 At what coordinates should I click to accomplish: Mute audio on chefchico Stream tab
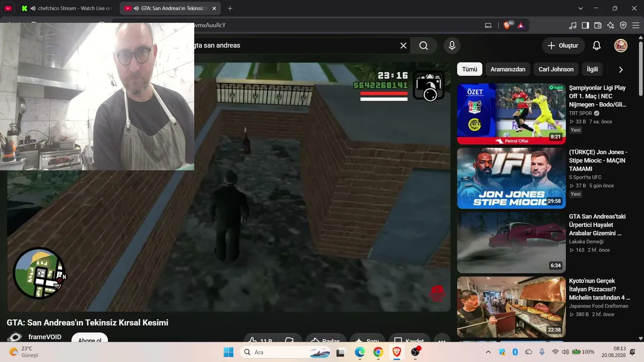pos(33,9)
